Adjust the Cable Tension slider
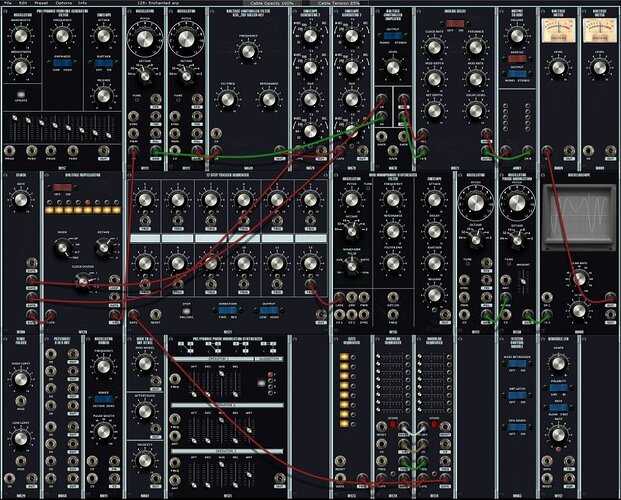Screen dimensions: 621x500 (x=339, y=3)
